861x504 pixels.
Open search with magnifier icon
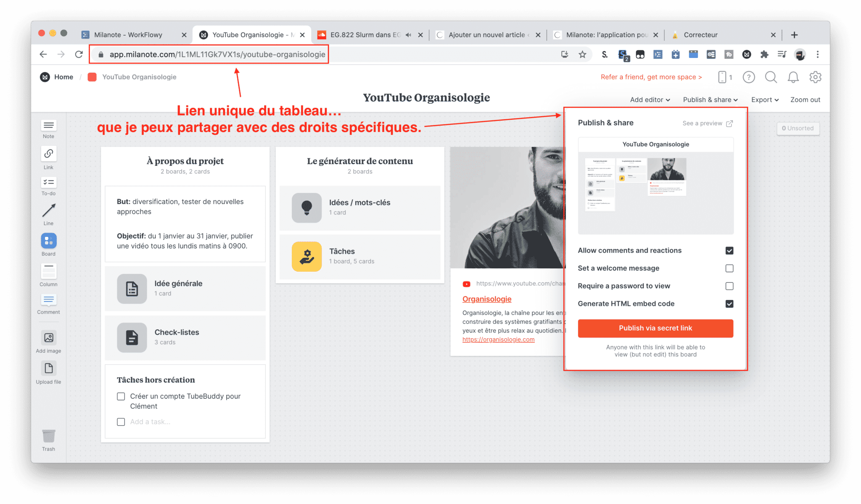(771, 77)
